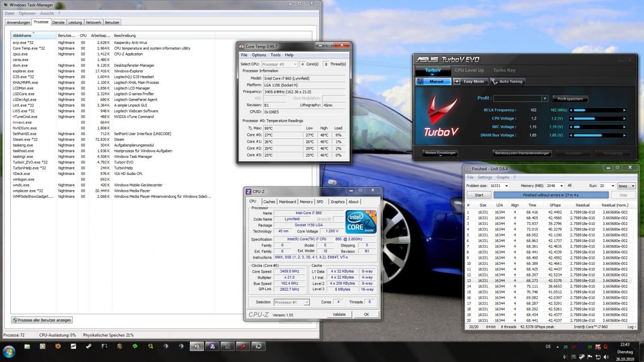Open the Caches tab in CPU-Z

pyautogui.click(x=269, y=202)
